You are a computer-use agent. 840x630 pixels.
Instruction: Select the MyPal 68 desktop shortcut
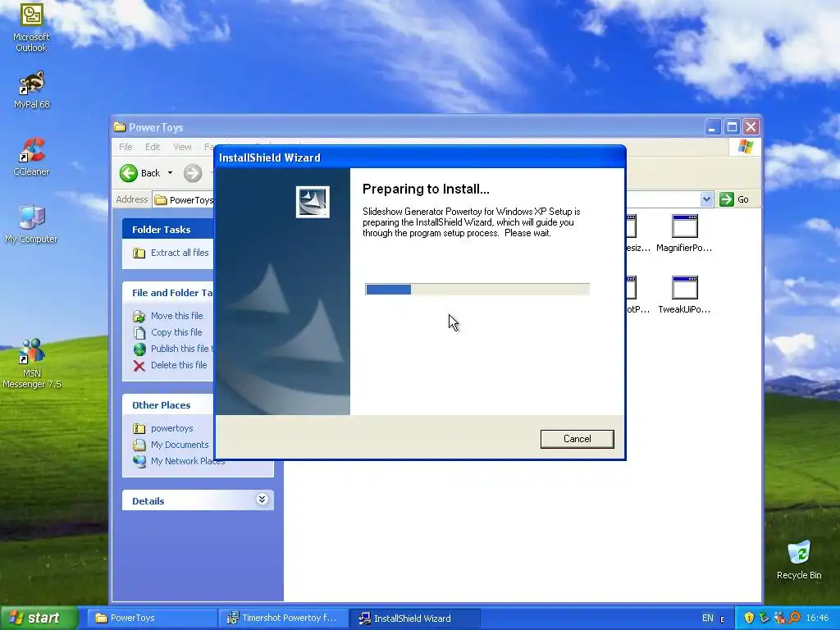point(31,90)
